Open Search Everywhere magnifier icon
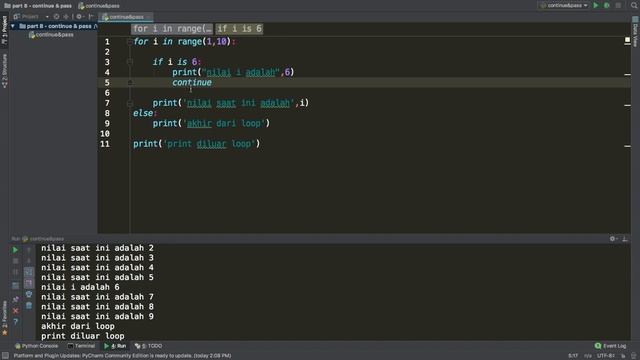 point(634,6)
